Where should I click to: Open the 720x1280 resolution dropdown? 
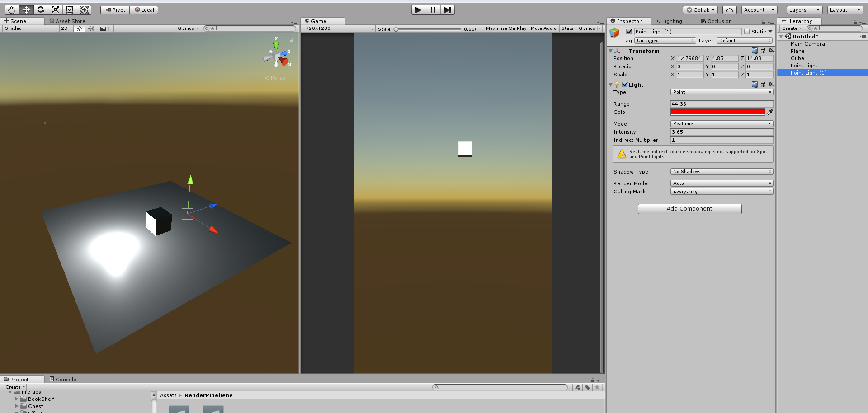pos(340,28)
